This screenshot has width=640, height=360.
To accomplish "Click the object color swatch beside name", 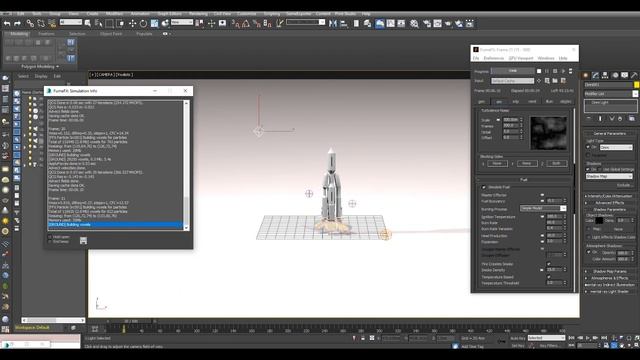I will click(636, 85).
